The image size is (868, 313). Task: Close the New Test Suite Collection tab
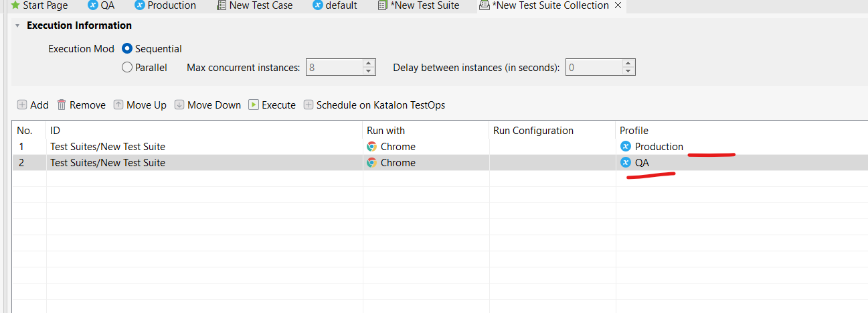618,5
